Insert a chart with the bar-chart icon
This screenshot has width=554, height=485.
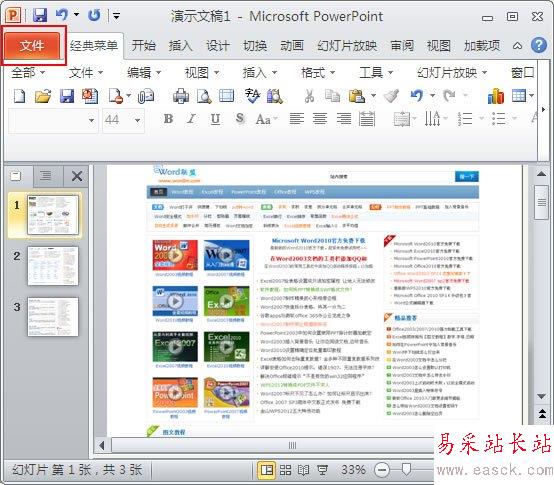point(495,96)
